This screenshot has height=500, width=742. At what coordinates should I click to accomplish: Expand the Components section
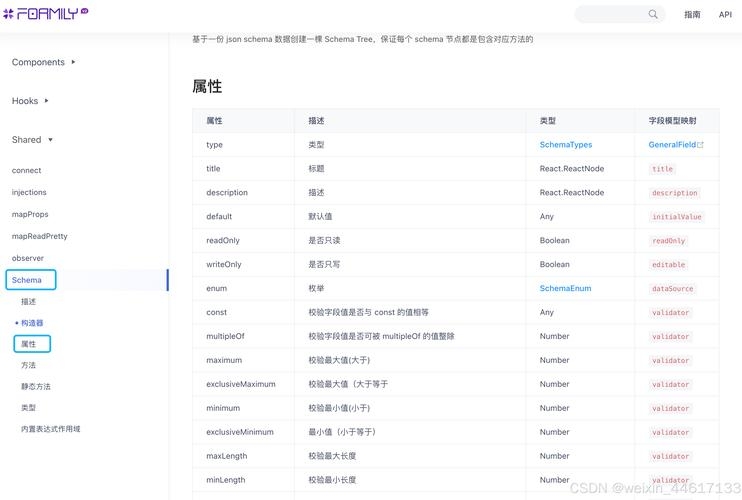tap(44, 62)
